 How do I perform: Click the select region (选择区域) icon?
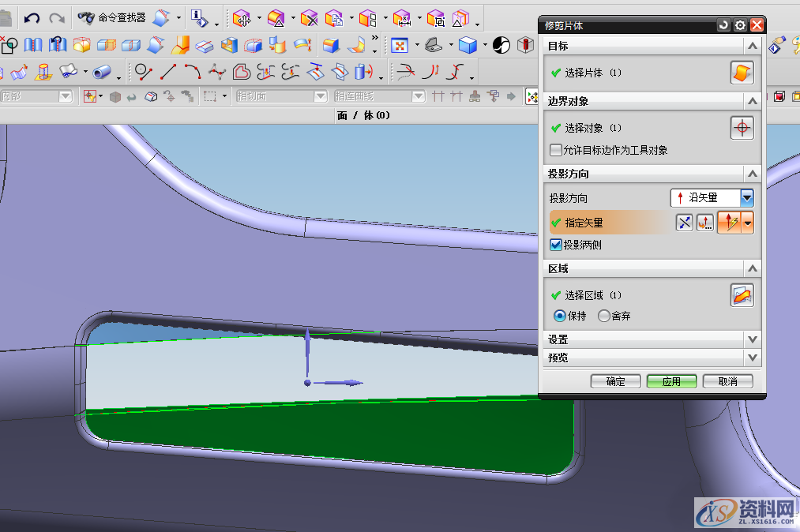click(742, 295)
